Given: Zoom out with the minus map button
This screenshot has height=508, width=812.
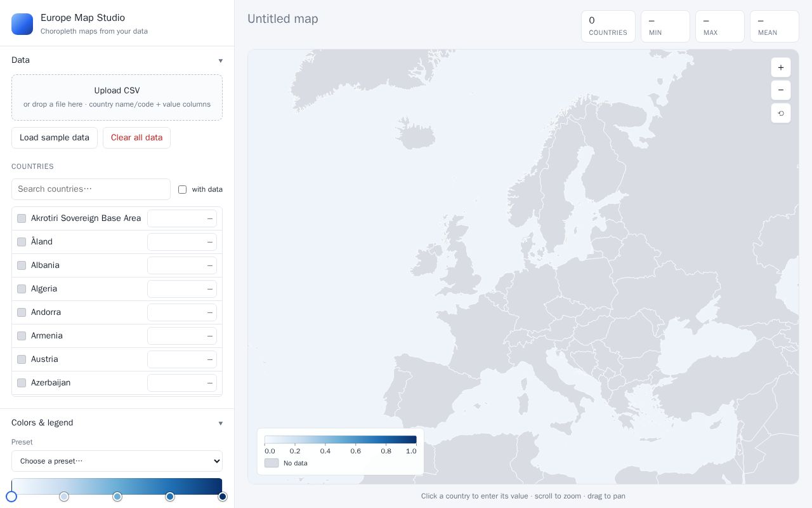Looking at the screenshot, I should pyautogui.click(x=781, y=90).
